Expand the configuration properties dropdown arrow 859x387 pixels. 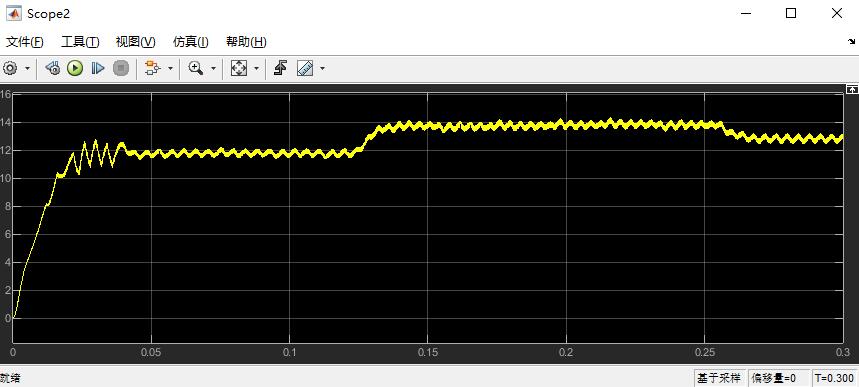coord(27,69)
